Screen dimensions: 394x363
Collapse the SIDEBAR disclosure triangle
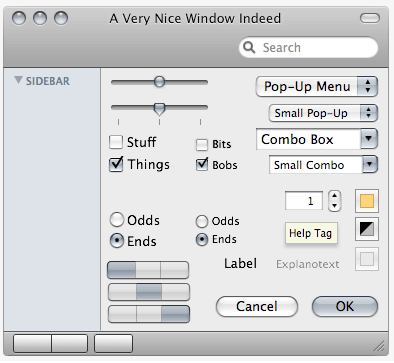pyautogui.click(x=18, y=80)
